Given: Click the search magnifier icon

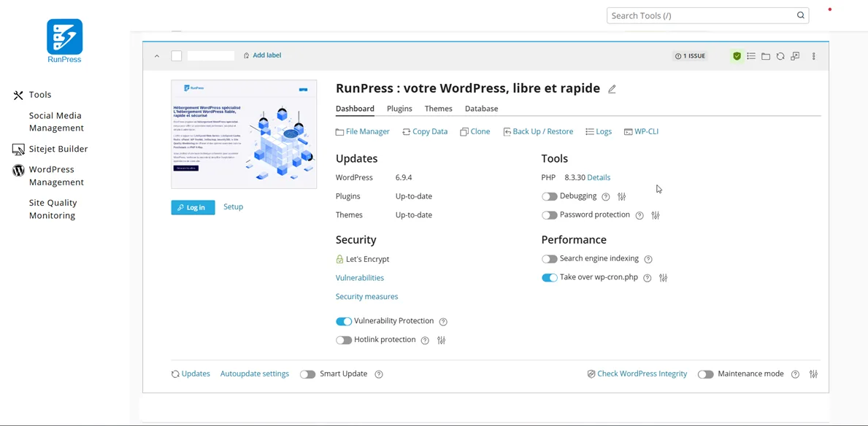Looking at the screenshot, I should (x=800, y=15).
